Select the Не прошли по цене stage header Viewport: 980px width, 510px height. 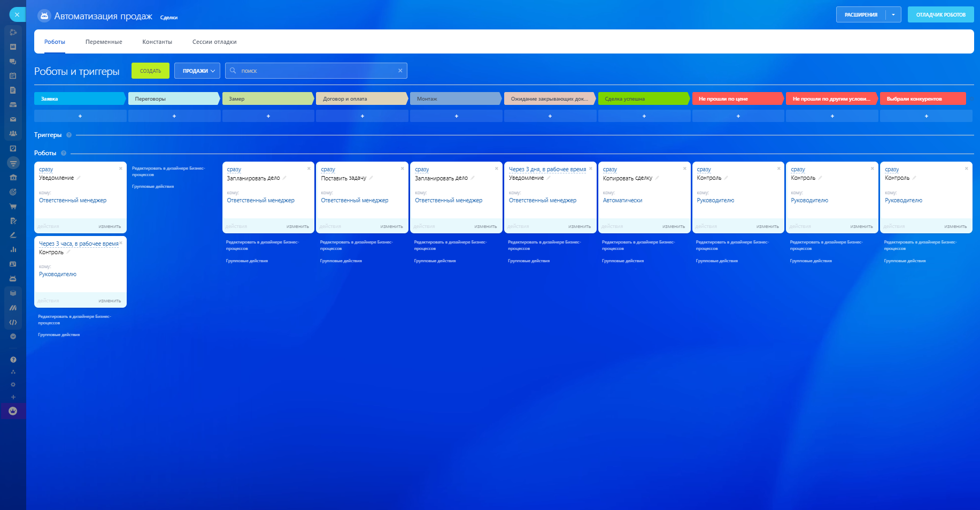point(738,98)
